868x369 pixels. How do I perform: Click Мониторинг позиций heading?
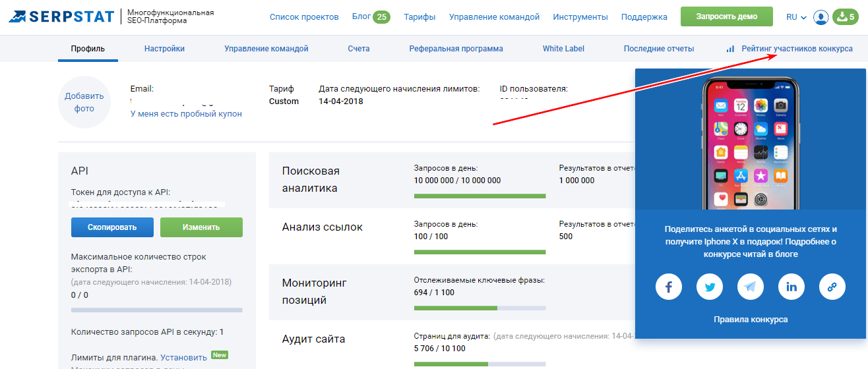point(314,291)
